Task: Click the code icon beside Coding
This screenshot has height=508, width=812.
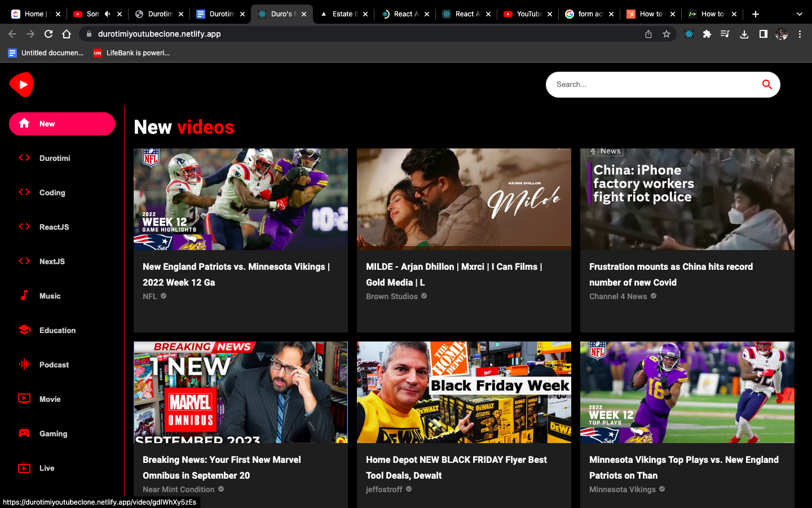Action: [x=24, y=192]
